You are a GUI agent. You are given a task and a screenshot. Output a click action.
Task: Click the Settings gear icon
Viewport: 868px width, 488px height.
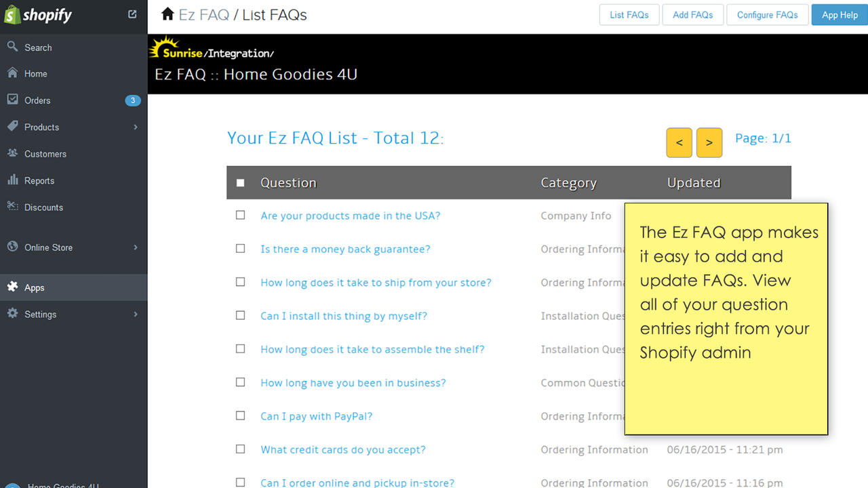tap(12, 314)
